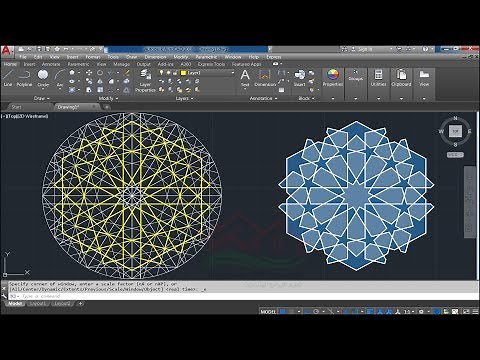Click the Hatch tool in Draw panel
The width and height of the screenshot is (480, 360).
[x=72, y=90]
